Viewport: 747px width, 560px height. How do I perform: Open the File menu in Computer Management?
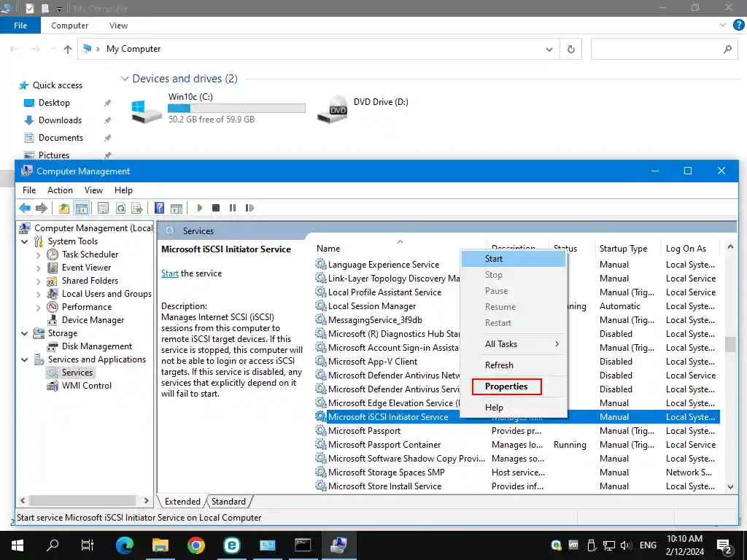[x=29, y=190]
